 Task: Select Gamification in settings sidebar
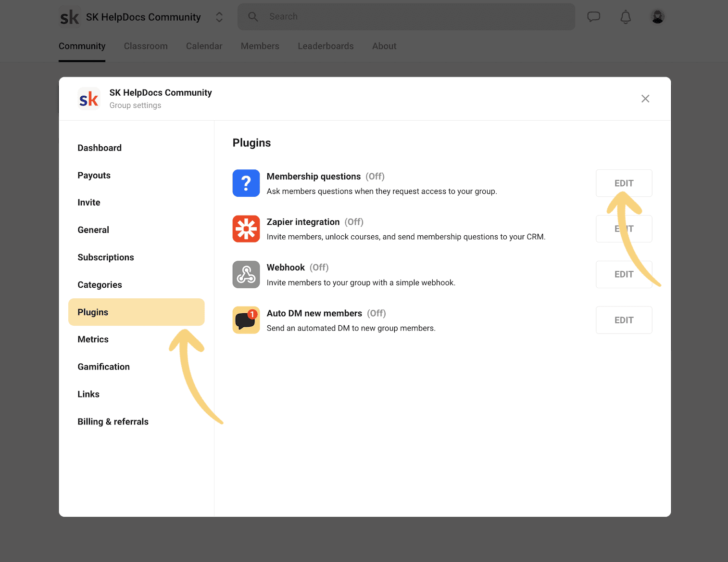pyautogui.click(x=103, y=367)
